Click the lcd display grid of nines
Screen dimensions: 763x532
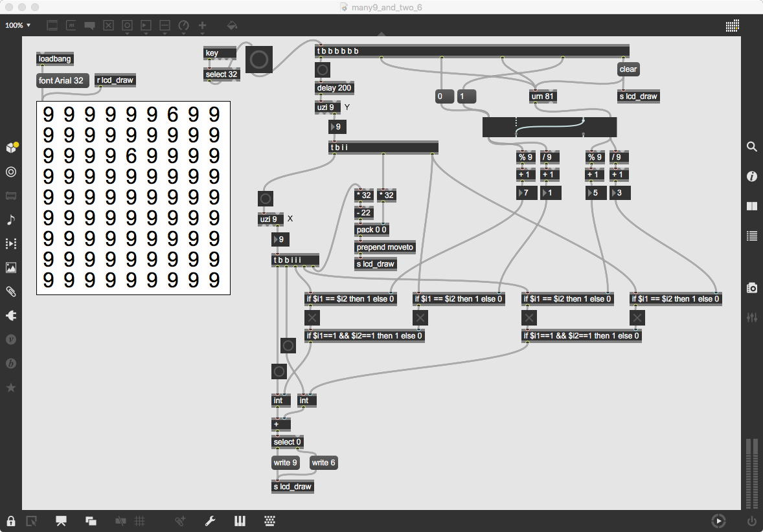pos(133,198)
